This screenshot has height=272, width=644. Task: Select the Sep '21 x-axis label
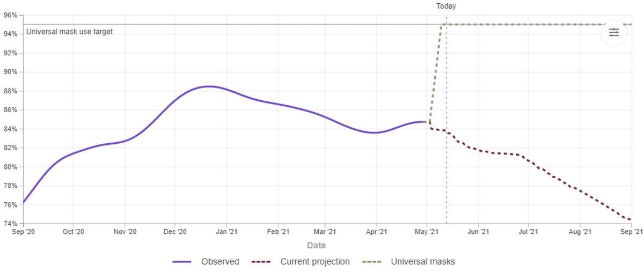pyautogui.click(x=631, y=232)
